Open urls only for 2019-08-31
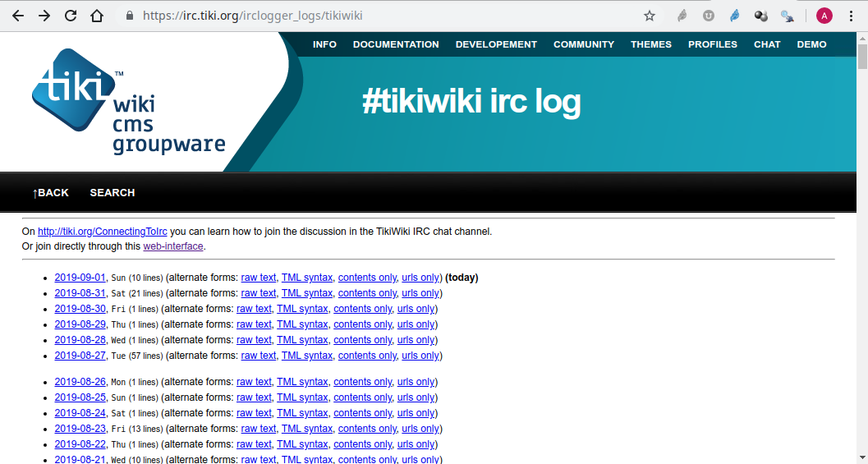868x464 pixels. 420,293
